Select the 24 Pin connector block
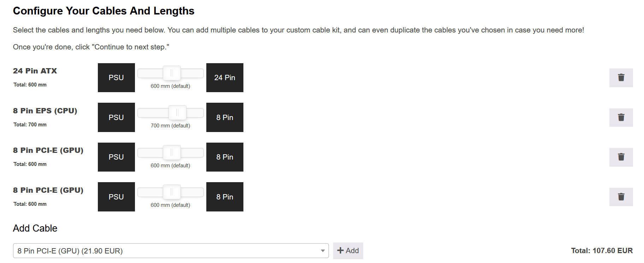The image size is (644, 263). click(225, 78)
